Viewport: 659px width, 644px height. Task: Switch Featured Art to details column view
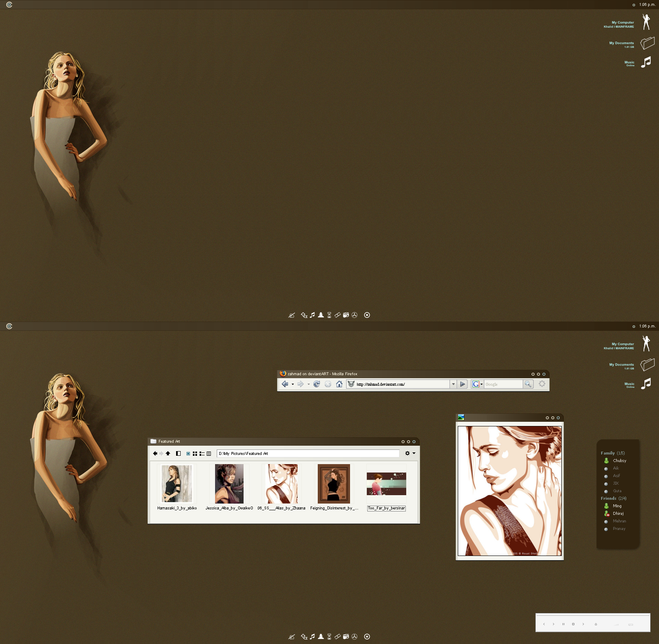pos(209,454)
